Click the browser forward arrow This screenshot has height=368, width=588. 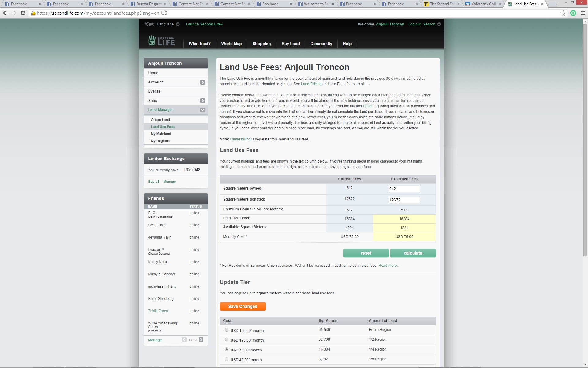[x=14, y=13]
